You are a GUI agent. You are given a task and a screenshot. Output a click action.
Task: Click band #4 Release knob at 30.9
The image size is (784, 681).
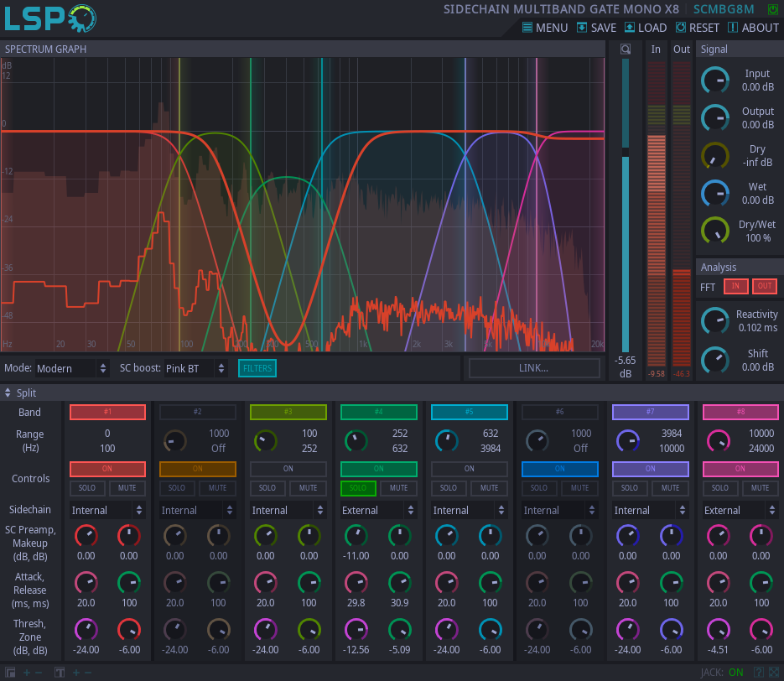pyautogui.click(x=399, y=583)
